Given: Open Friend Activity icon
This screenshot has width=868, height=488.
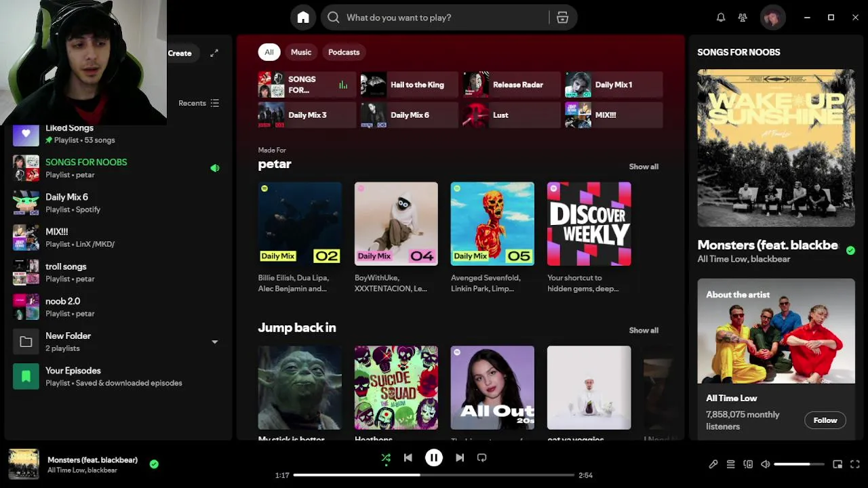Looking at the screenshot, I should [x=743, y=18].
